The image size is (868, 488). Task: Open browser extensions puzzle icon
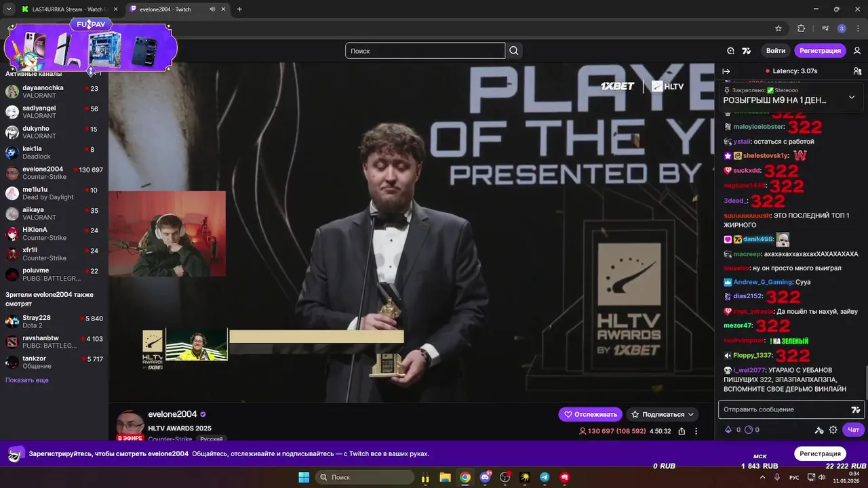coord(802,28)
